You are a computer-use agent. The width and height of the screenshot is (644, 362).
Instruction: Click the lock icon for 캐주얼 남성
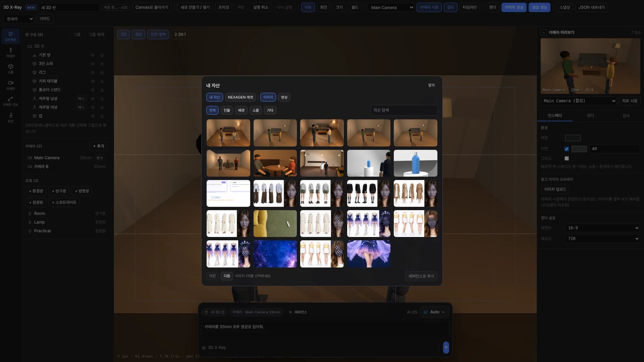(102, 99)
